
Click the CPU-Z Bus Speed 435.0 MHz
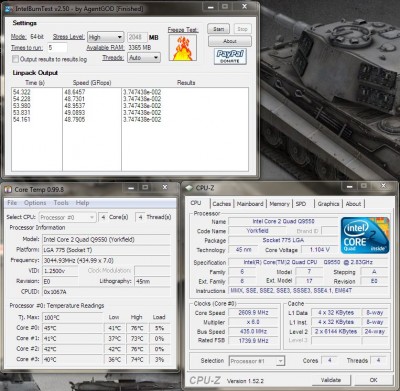click(x=254, y=331)
